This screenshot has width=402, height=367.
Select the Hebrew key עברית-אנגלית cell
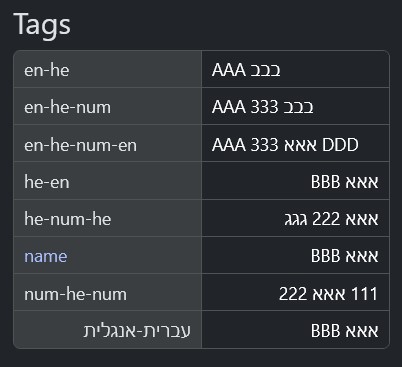pos(108,330)
